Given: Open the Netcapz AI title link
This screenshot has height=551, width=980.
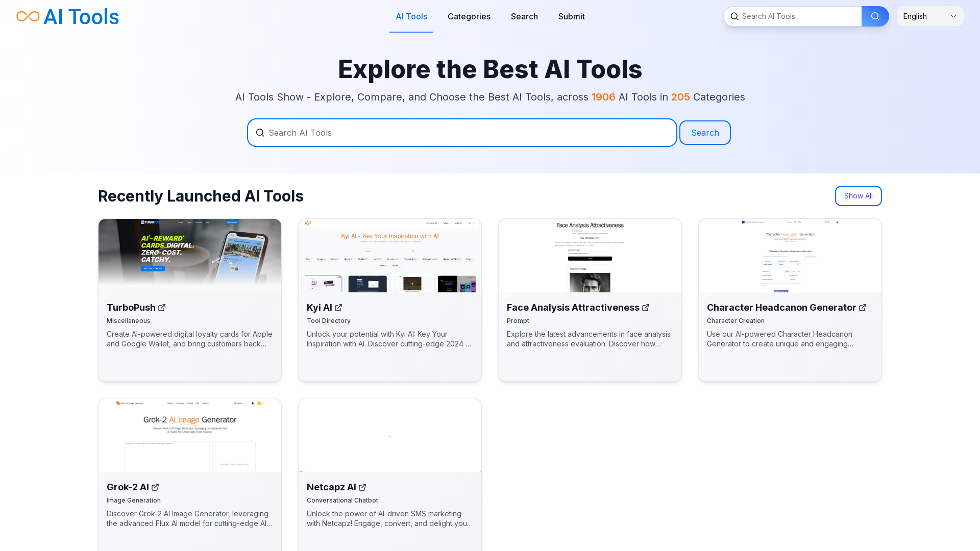Looking at the screenshot, I should coord(331,487).
